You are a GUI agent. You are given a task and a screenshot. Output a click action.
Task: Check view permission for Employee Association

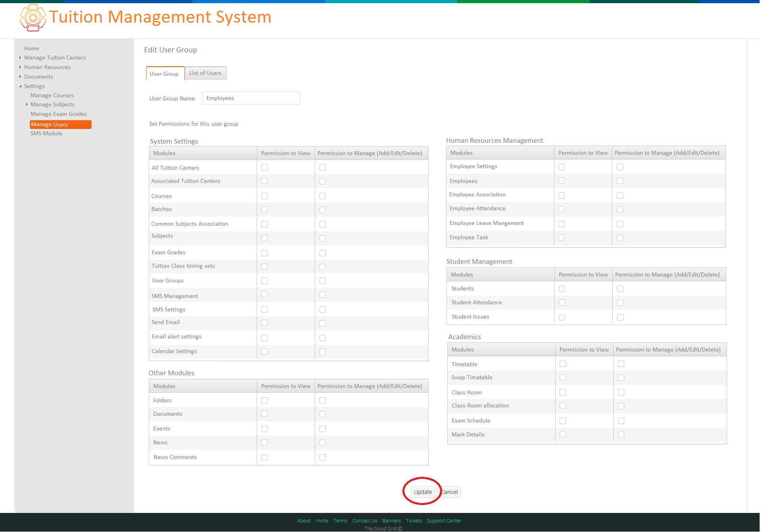pyautogui.click(x=562, y=196)
